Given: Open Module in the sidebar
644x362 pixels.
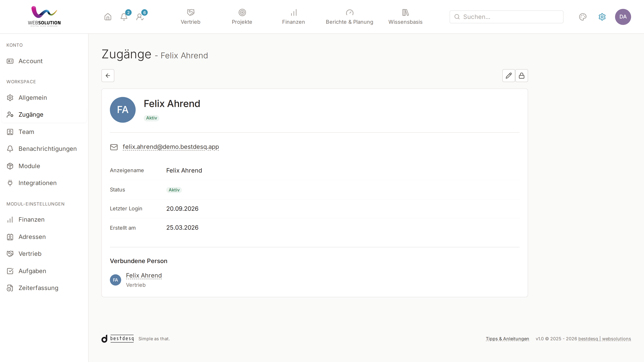Looking at the screenshot, I should click(44, 166).
